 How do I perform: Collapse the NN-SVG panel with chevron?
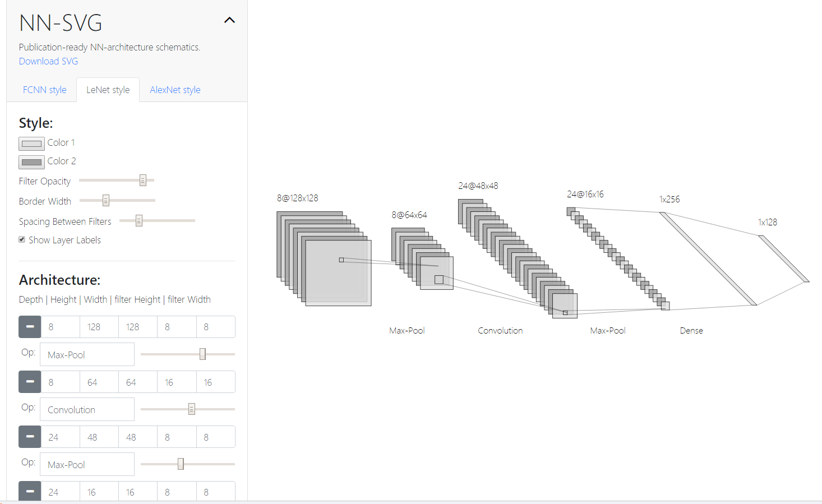(x=229, y=21)
